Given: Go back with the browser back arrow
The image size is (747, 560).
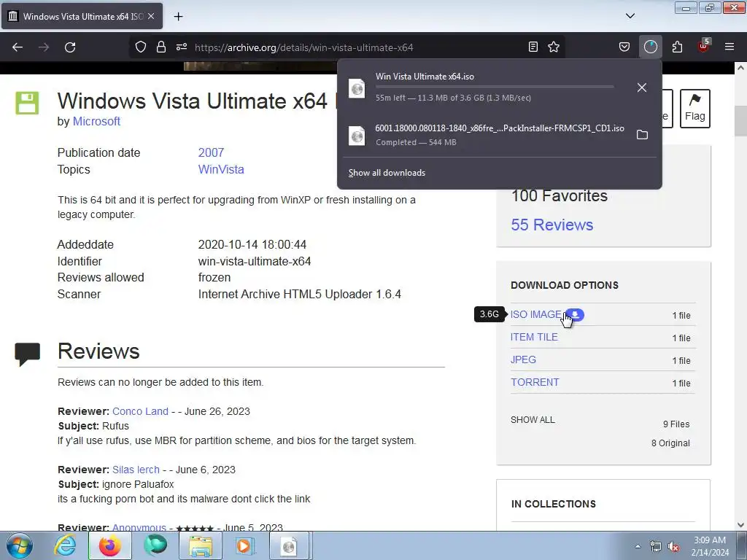Looking at the screenshot, I should click(18, 47).
